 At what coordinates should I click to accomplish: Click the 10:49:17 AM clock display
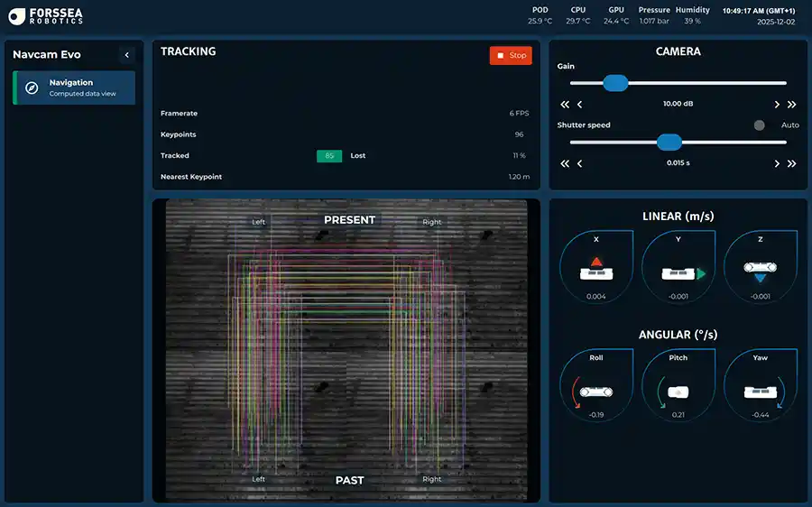[x=759, y=10]
